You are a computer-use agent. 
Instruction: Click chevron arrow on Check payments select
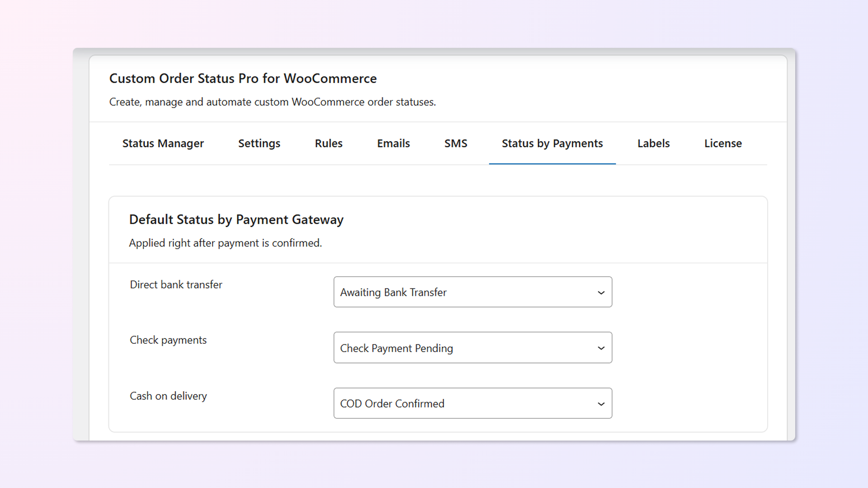click(601, 348)
